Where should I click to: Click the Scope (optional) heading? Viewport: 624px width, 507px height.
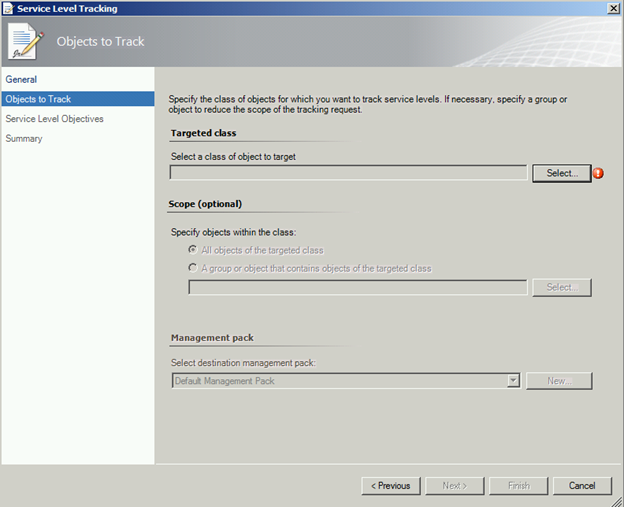pyautogui.click(x=205, y=204)
